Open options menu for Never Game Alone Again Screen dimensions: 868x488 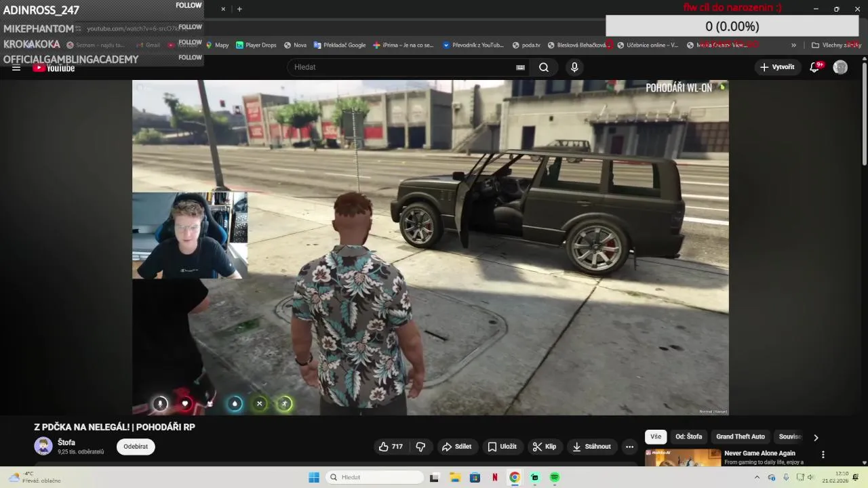point(823,455)
